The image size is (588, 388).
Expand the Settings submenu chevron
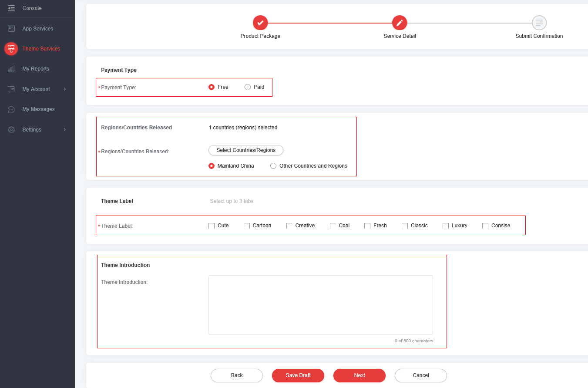point(65,130)
